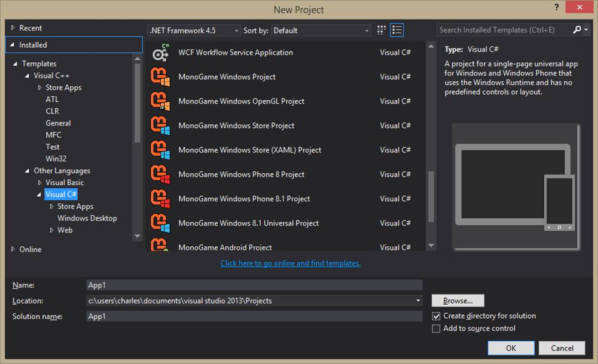
Task: Enable Add to source control checkbox
Action: click(x=436, y=329)
